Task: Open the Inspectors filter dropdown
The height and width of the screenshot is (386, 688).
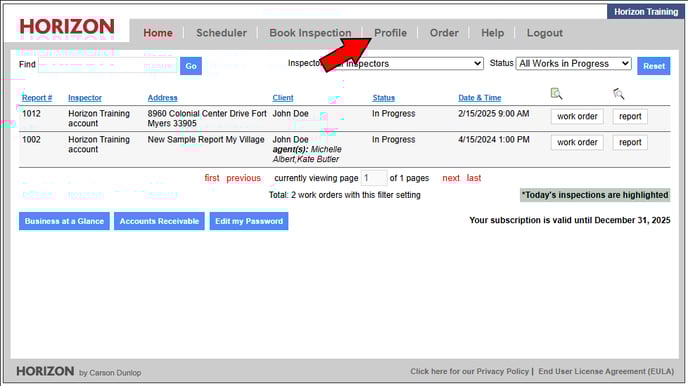Action: [408, 64]
